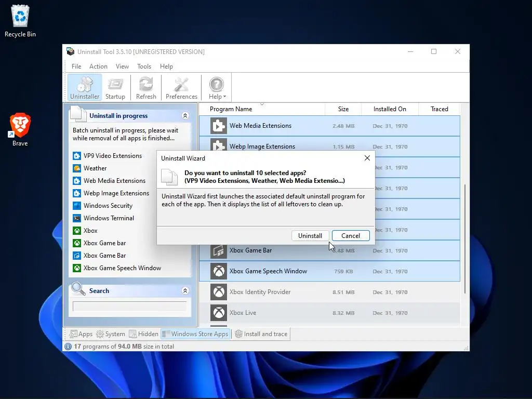Open the Uninstaller toolbar section
Screen dimensions: 532x399
click(x=85, y=87)
